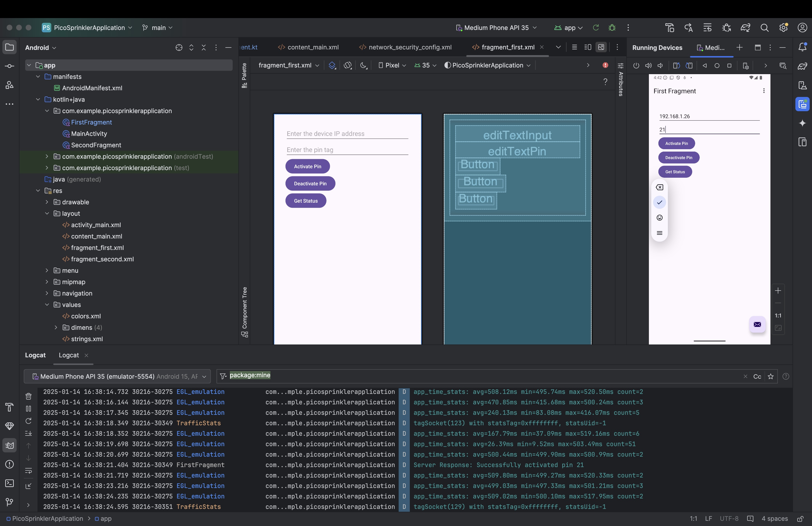Toggle night mode in design editor
The image size is (812, 526).
click(x=363, y=66)
